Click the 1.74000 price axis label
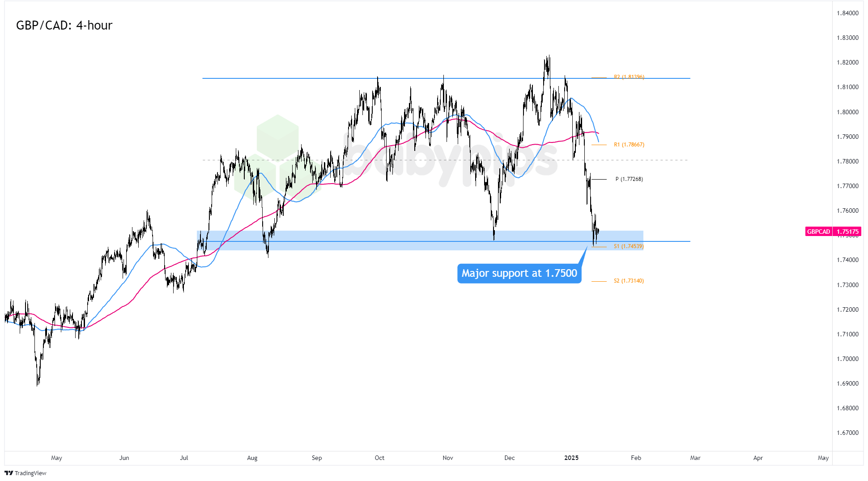 [848, 260]
